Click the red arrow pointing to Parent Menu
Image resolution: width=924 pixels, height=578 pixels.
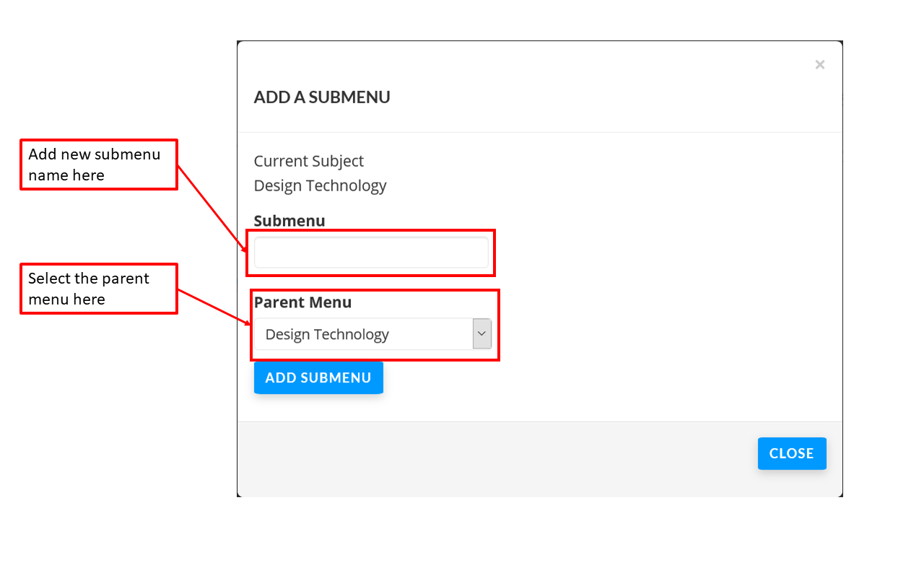click(x=214, y=306)
